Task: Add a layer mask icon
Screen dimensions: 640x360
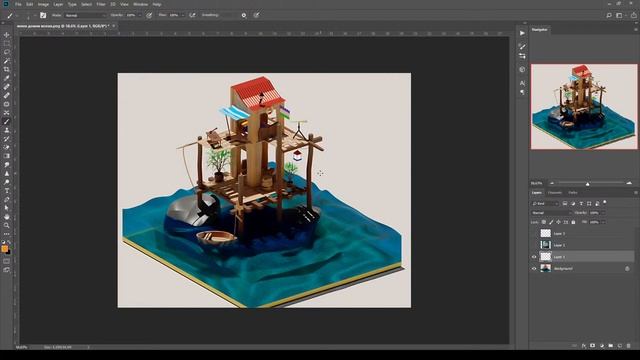Action: [593, 346]
